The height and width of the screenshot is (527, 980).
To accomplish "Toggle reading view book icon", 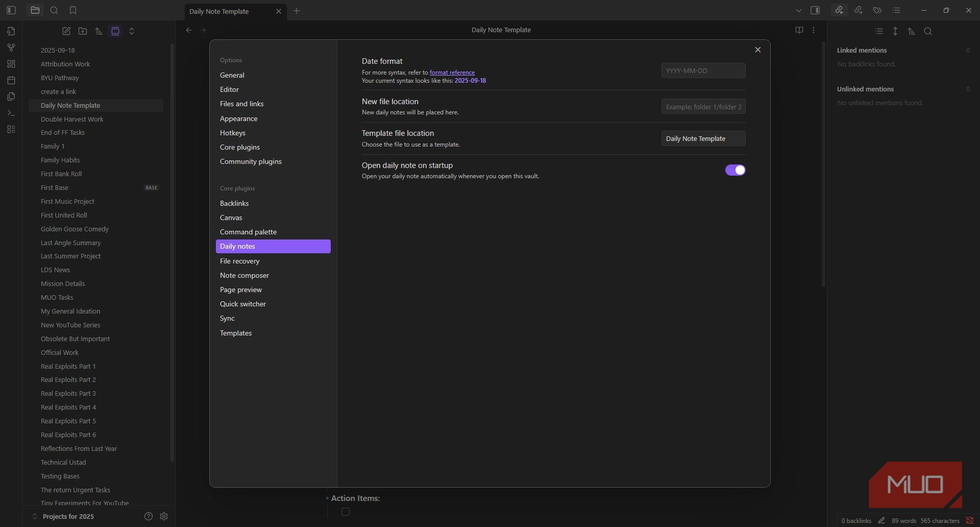I will coord(799,30).
